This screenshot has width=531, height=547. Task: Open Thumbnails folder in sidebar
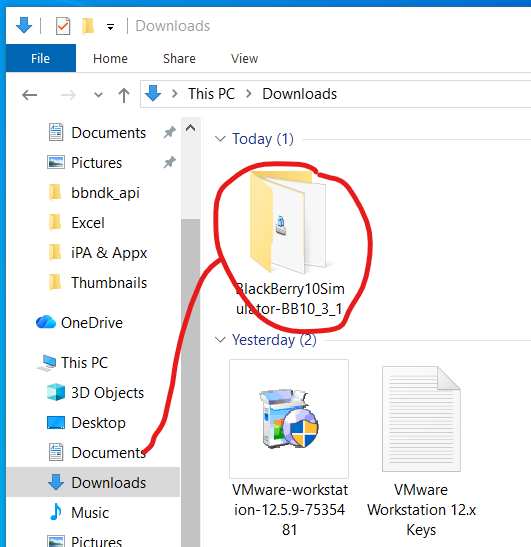(109, 283)
